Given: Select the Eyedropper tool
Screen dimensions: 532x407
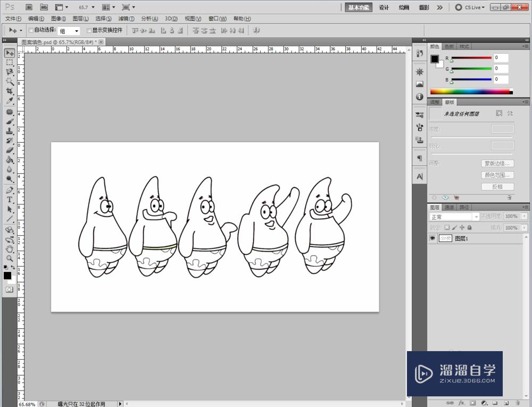Looking at the screenshot, I should [x=10, y=101].
